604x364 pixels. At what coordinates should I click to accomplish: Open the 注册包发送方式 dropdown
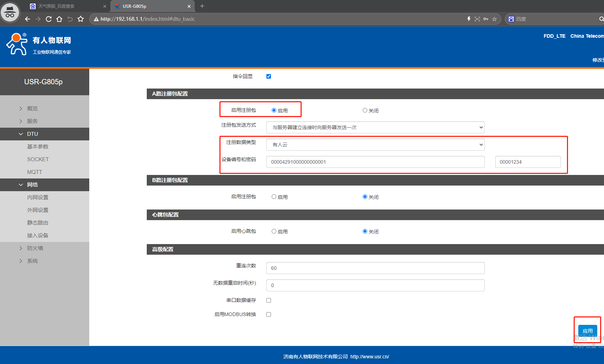(375, 127)
